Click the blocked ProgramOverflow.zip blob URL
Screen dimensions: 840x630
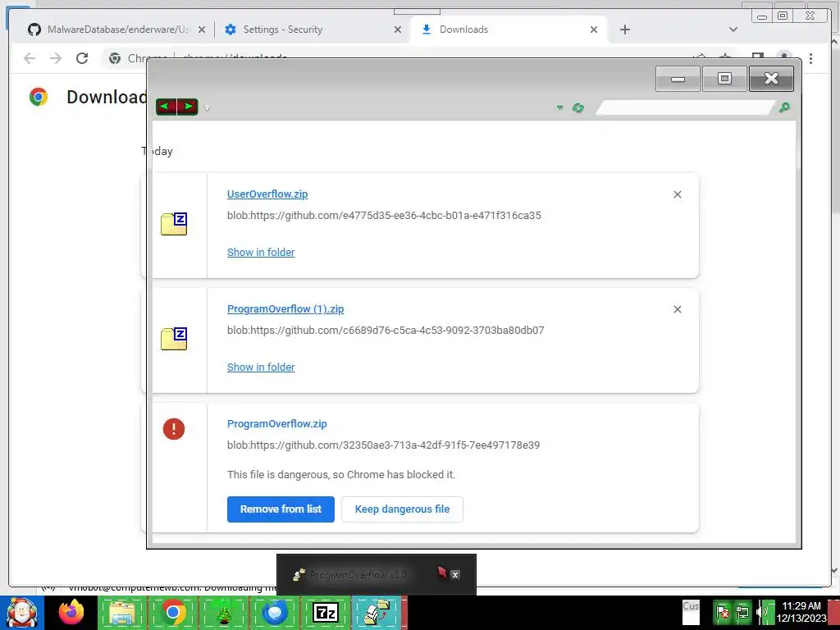(384, 445)
